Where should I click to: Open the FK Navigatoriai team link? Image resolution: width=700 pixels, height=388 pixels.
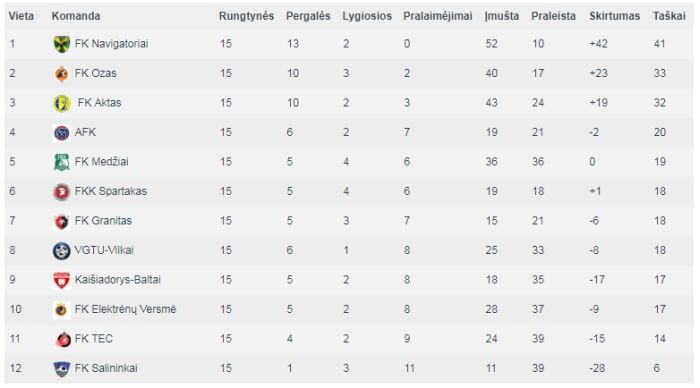111,44
